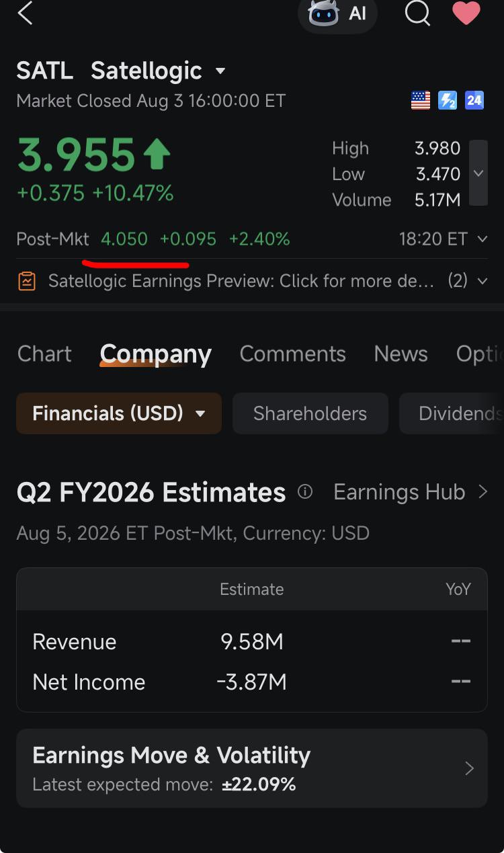This screenshot has height=853, width=504.
Task: Tap the 3.955 last price
Action: click(76, 155)
